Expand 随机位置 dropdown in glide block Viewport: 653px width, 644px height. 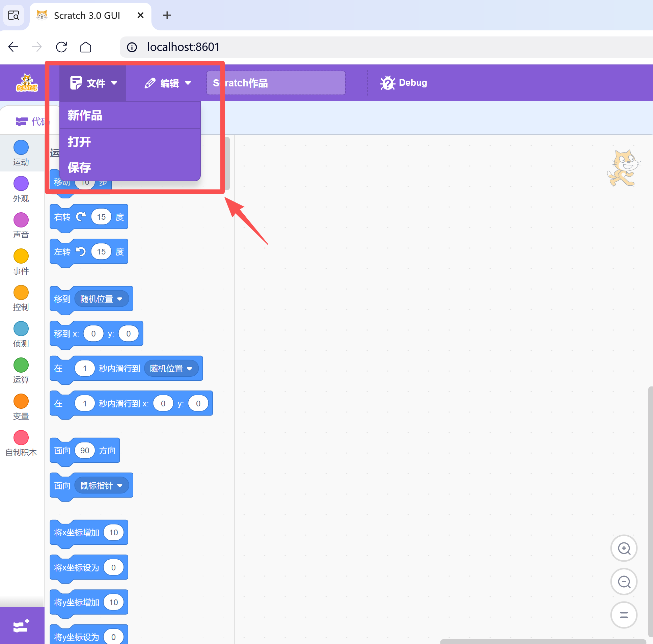(171, 369)
